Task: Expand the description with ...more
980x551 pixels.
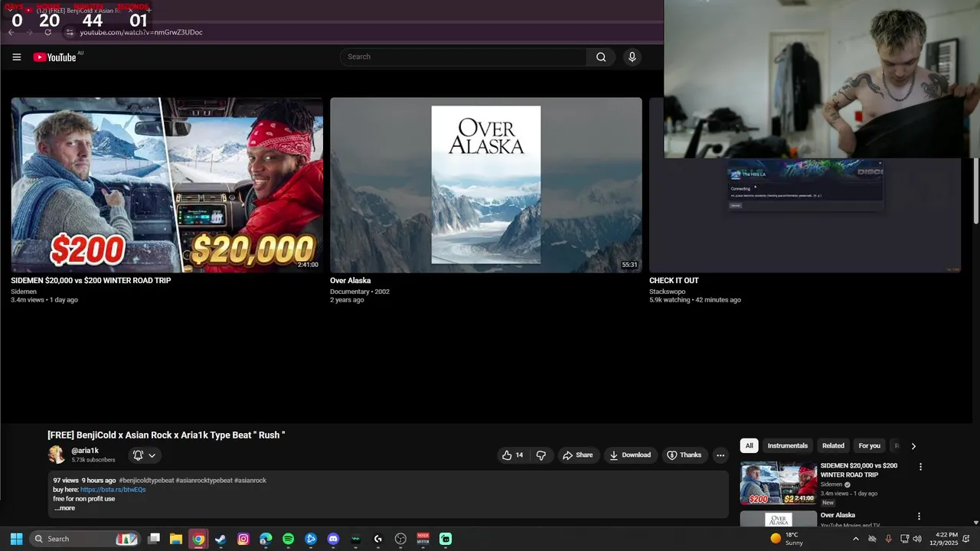Action: tap(64, 508)
